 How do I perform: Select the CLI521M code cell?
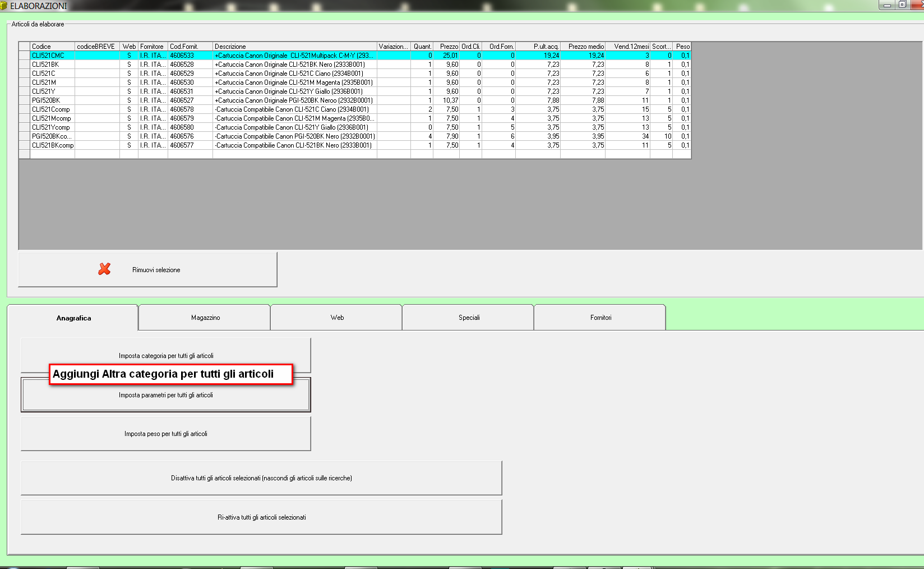(x=52, y=82)
